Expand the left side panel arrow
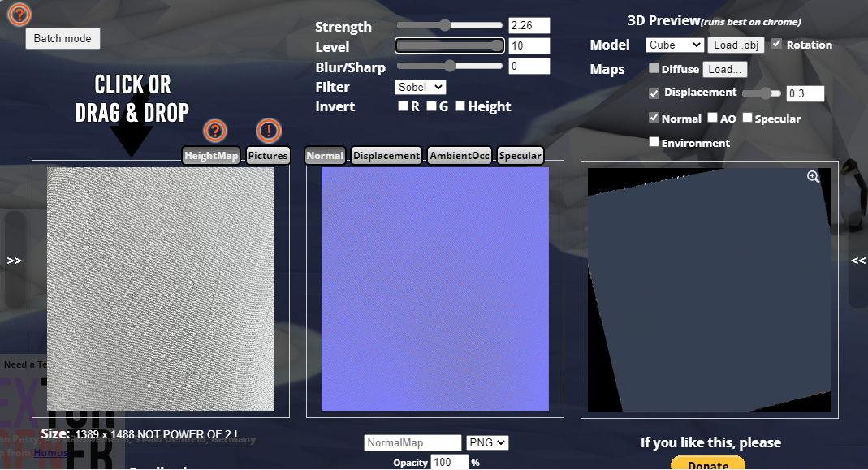868x470 pixels. click(13, 260)
